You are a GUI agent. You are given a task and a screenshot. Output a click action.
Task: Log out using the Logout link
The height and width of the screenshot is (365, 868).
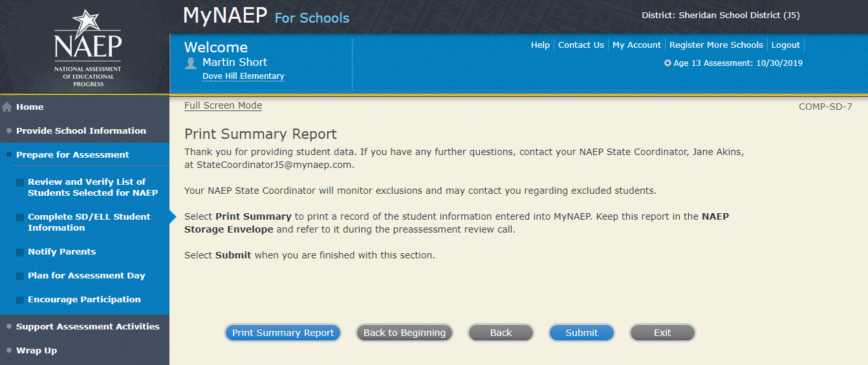[786, 45]
